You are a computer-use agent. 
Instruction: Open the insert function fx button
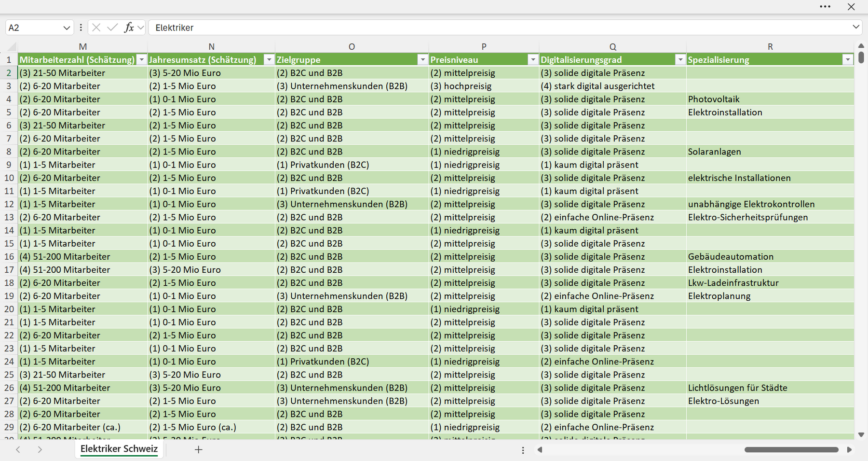pyautogui.click(x=129, y=28)
